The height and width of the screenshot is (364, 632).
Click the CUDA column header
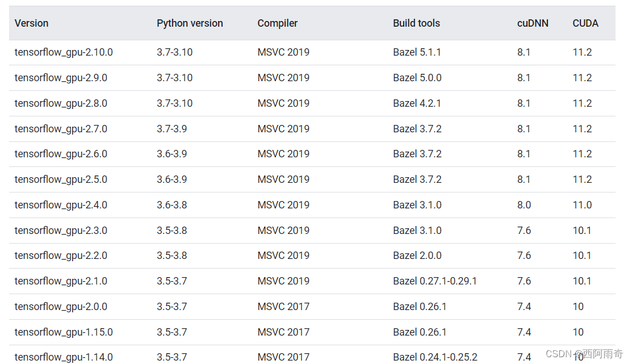pos(585,23)
